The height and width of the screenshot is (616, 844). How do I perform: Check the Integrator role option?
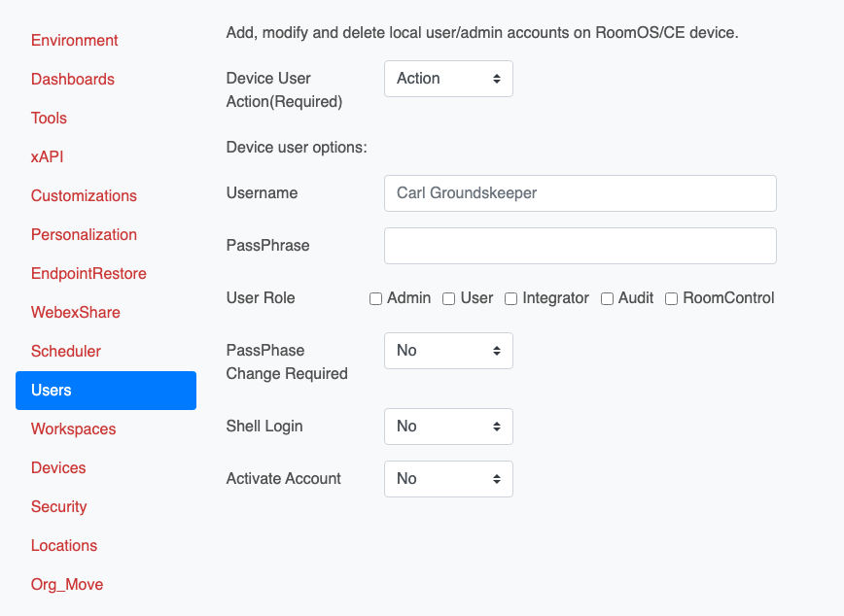(510, 299)
